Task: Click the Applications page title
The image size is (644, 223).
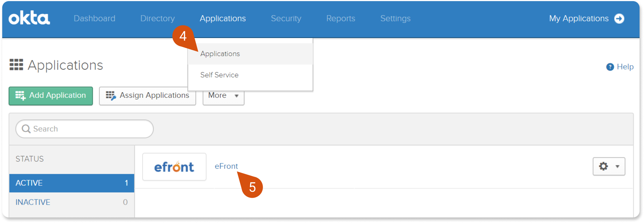Action: tap(65, 66)
